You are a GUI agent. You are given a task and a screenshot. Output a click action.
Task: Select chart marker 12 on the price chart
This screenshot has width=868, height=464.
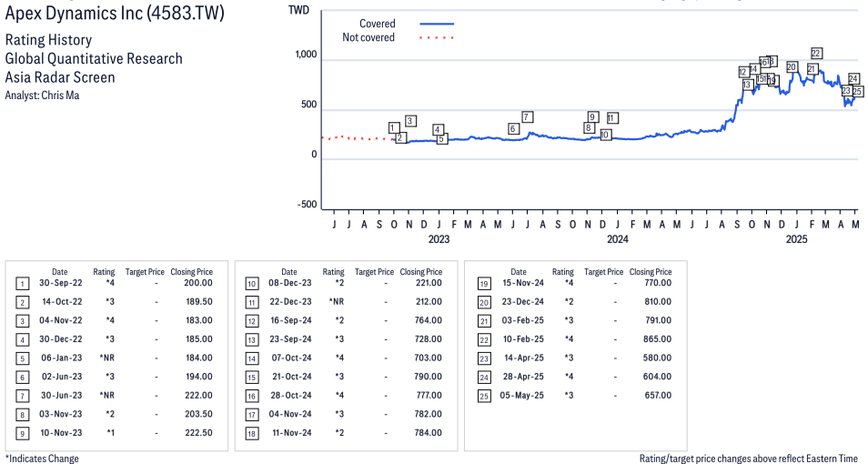743,72
